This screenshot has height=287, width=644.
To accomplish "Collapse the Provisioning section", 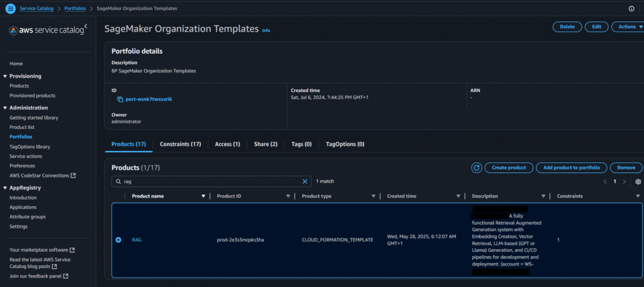I will [x=4, y=76].
